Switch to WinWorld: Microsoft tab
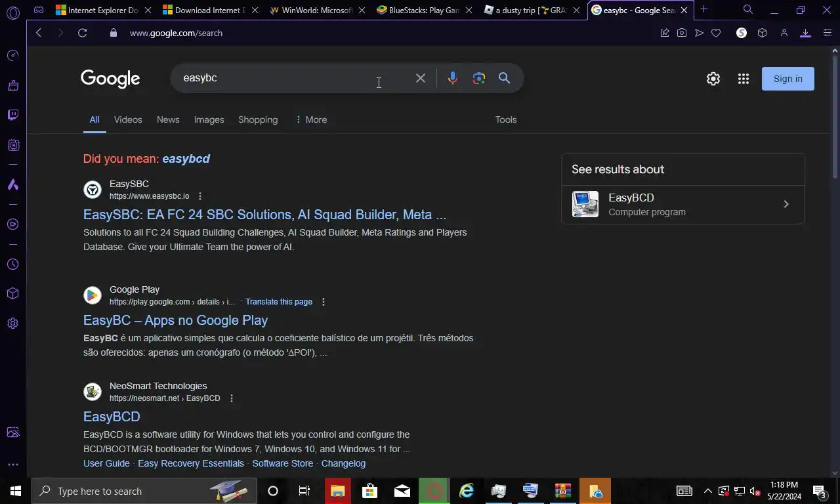The image size is (840, 504). click(x=318, y=10)
